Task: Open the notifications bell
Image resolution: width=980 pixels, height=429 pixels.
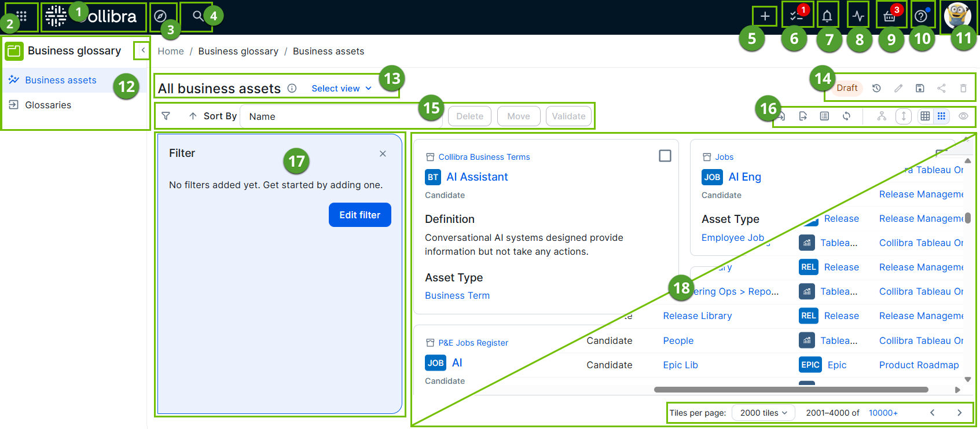Action: coord(827,16)
